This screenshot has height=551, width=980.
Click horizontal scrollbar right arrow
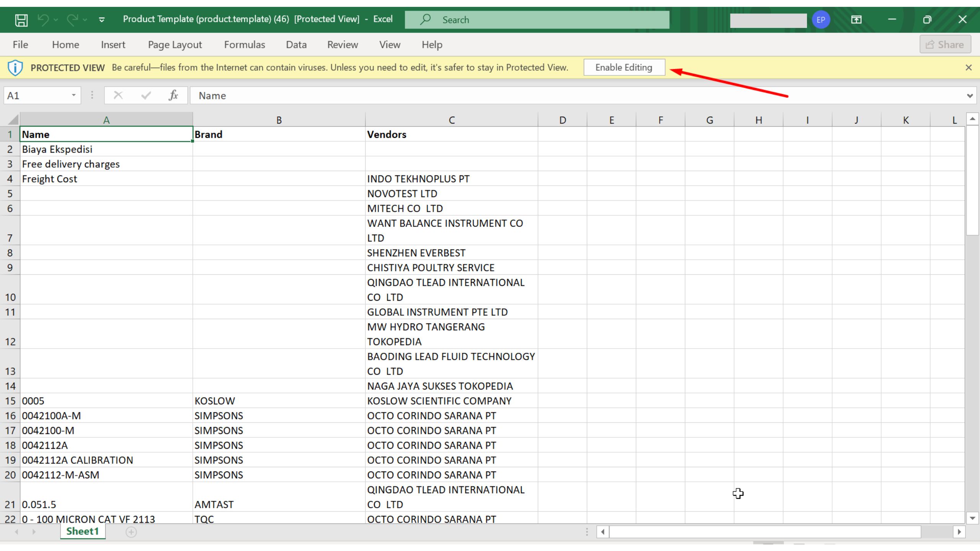click(959, 532)
